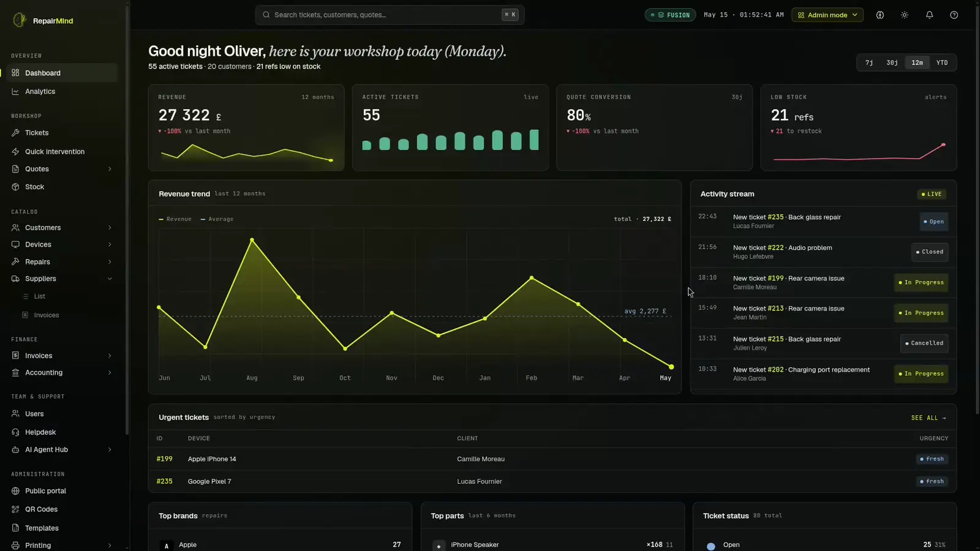
Task: Click the Stock box icon
Action: point(15,187)
